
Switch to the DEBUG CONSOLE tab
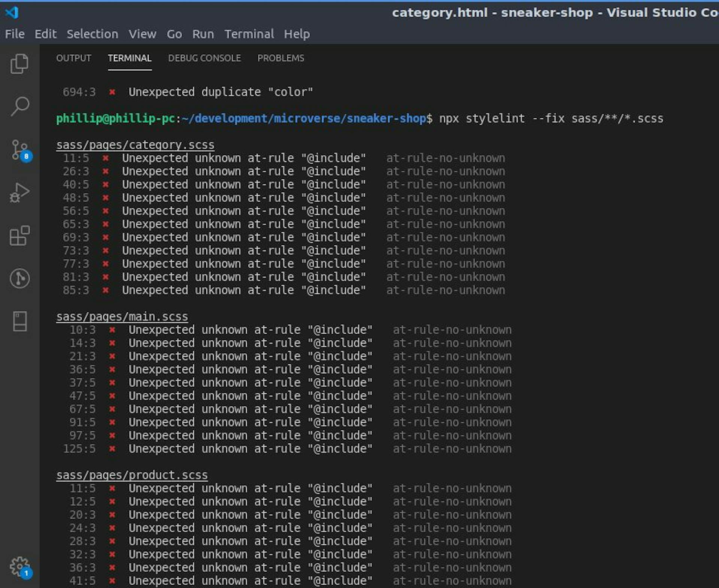[x=204, y=58]
